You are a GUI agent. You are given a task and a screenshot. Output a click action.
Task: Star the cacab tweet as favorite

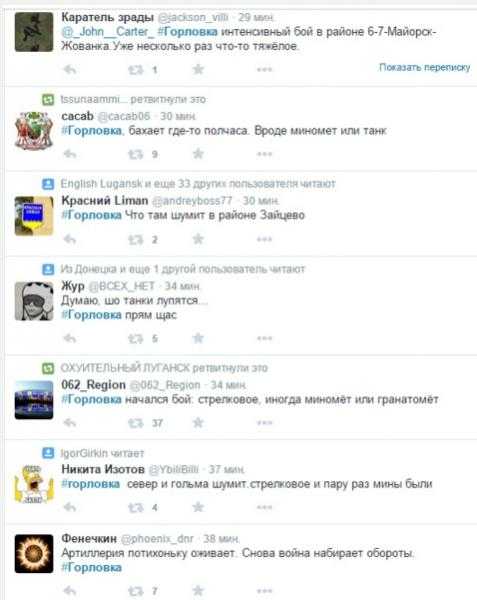198,154
